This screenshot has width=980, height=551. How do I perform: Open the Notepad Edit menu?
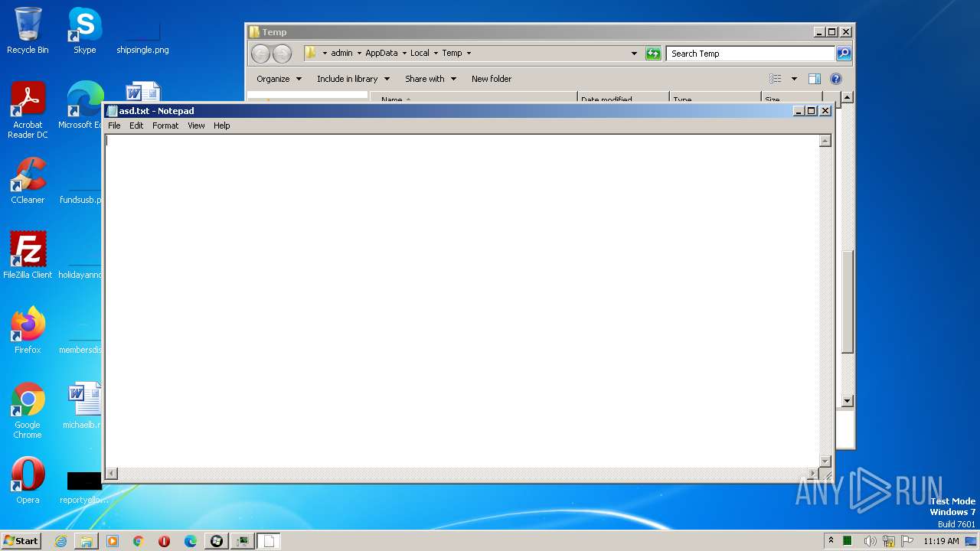(x=136, y=126)
